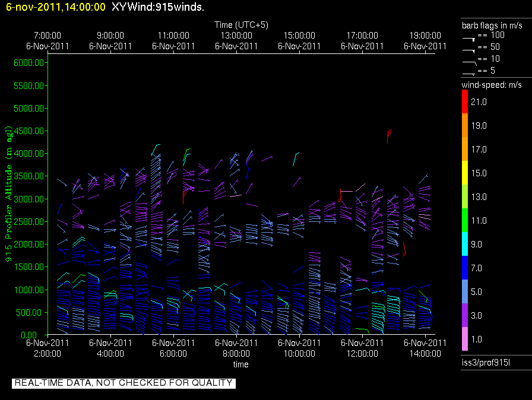Click the 10:00:00 bottom axis tick label

point(299,354)
